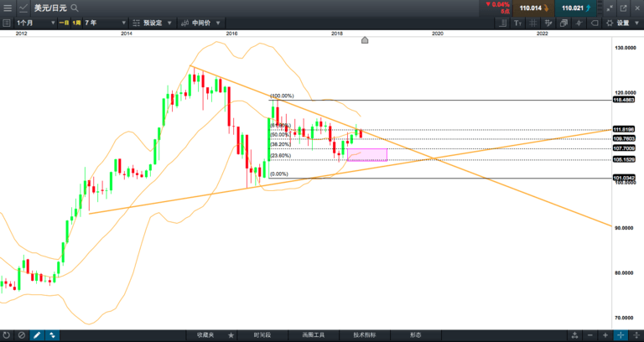Open the panel icon left of 1个月

(6, 23)
